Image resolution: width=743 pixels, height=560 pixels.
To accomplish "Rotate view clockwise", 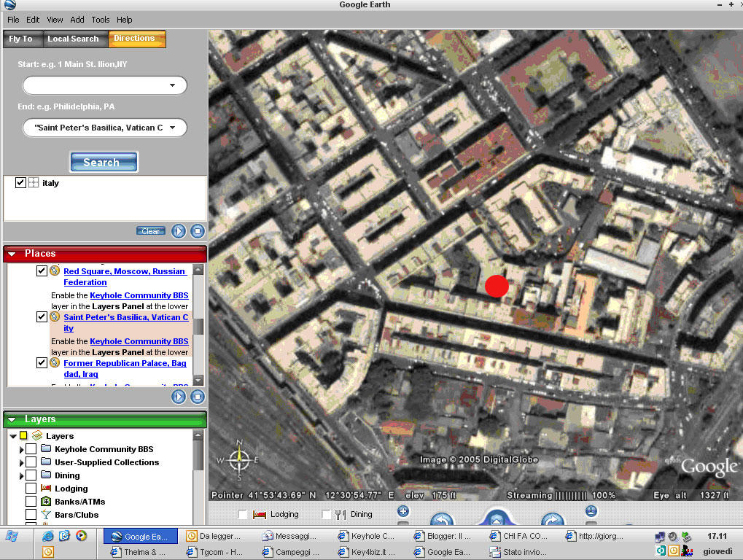I will point(552,520).
